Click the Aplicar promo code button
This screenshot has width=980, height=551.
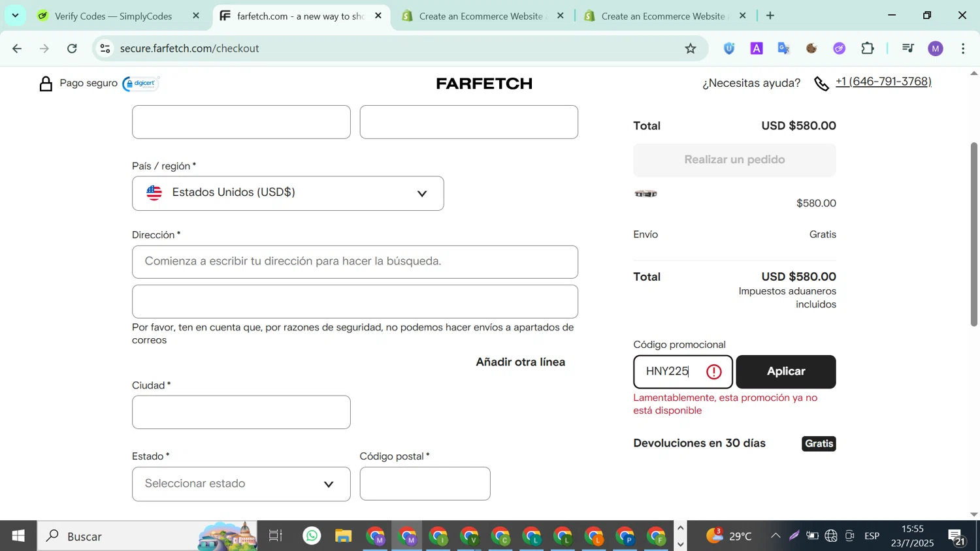(x=786, y=371)
